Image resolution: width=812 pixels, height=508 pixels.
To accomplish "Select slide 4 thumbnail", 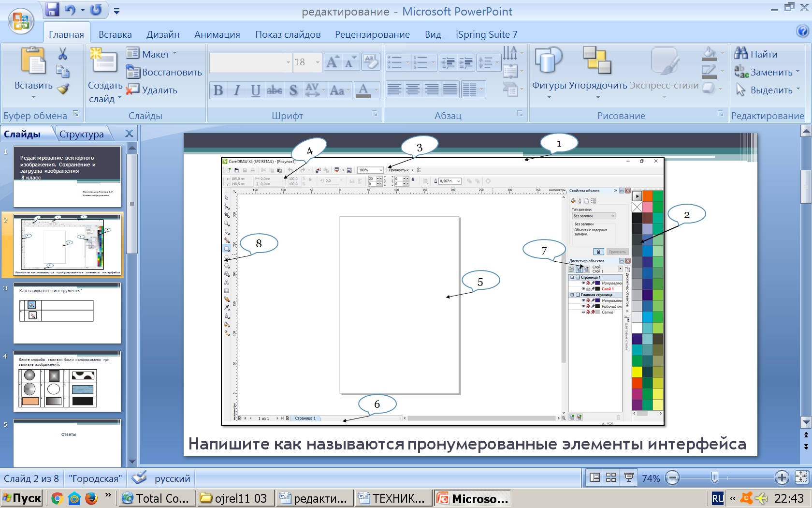I will (67, 381).
